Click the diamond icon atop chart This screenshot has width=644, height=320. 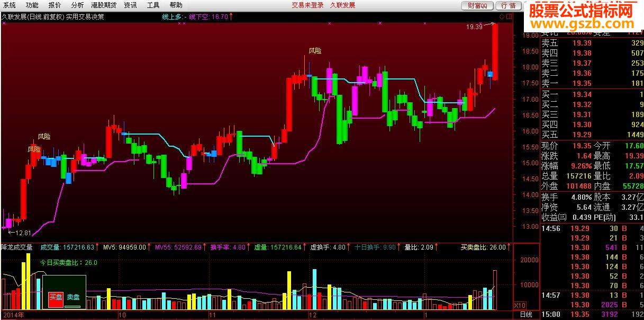(501, 16)
